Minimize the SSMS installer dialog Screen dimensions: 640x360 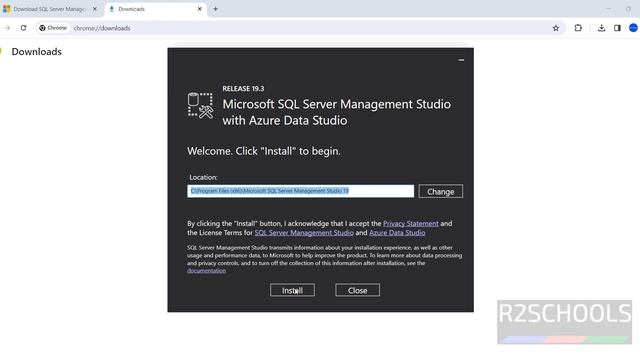point(461,60)
